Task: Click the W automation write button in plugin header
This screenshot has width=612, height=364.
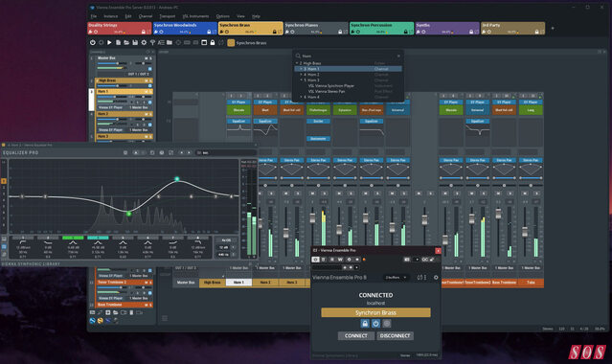Action: pyautogui.click(x=340, y=260)
